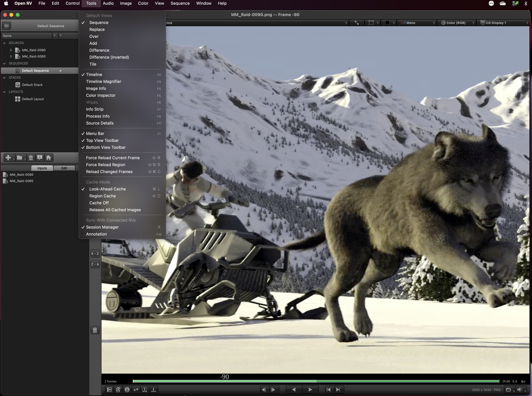Select Region Cache mode
This screenshot has width=532, height=396.
102,196
